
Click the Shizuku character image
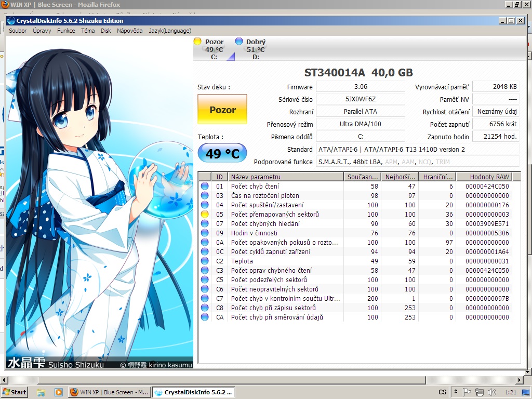[x=99, y=203]
